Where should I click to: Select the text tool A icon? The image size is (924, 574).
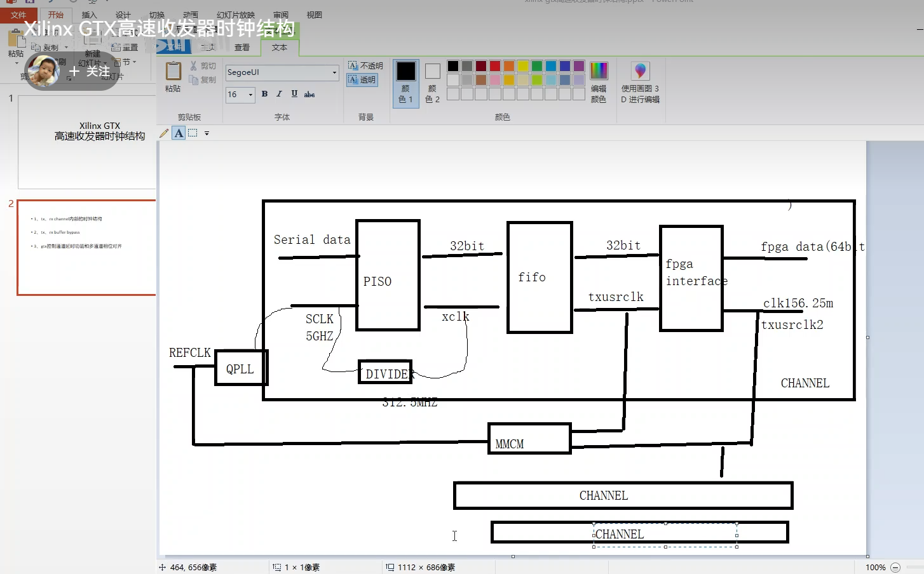179,133
